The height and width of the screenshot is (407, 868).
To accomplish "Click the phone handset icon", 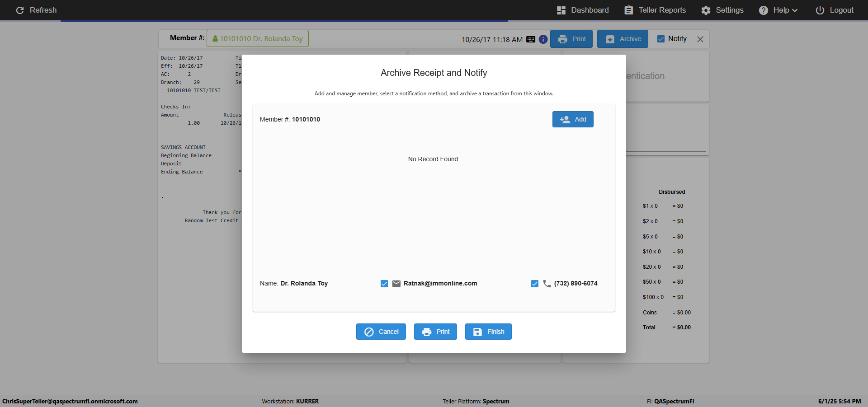I will (x=547, y=284).
